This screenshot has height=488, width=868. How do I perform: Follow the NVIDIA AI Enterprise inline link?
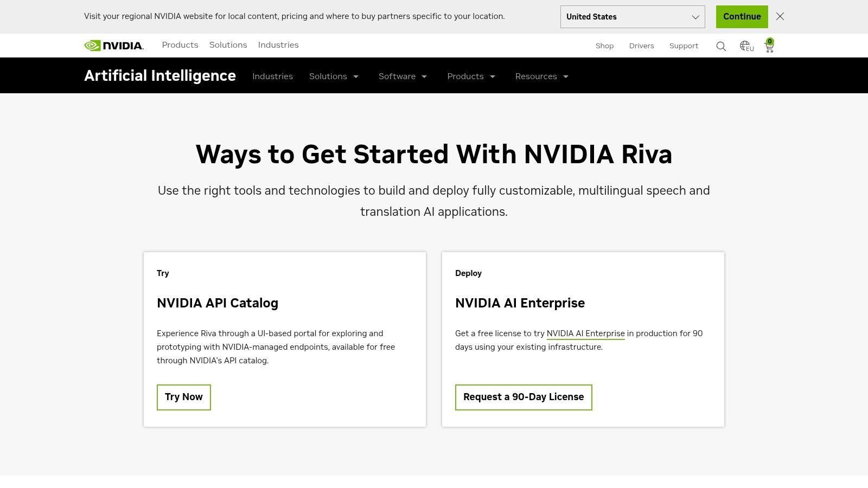click(585, 333)
